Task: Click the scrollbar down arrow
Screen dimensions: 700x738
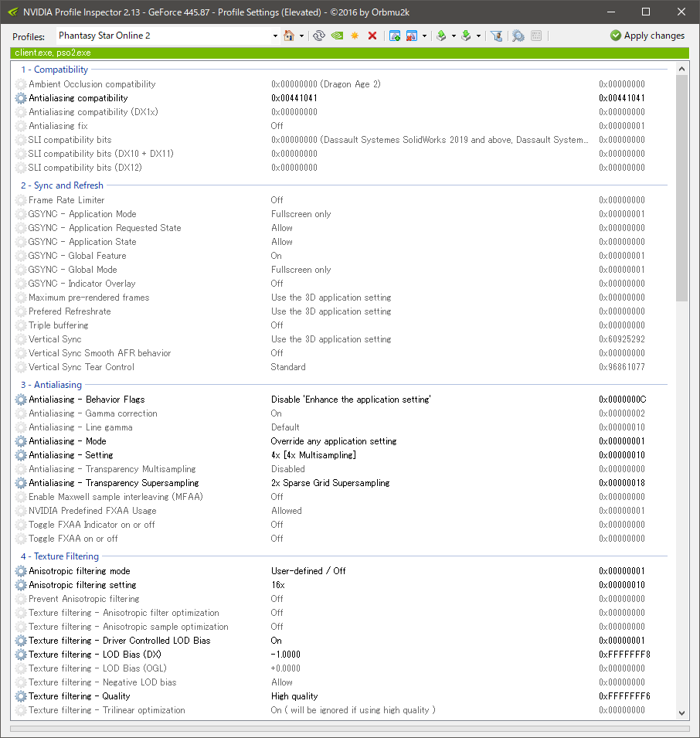Action: tap(681, 713)
